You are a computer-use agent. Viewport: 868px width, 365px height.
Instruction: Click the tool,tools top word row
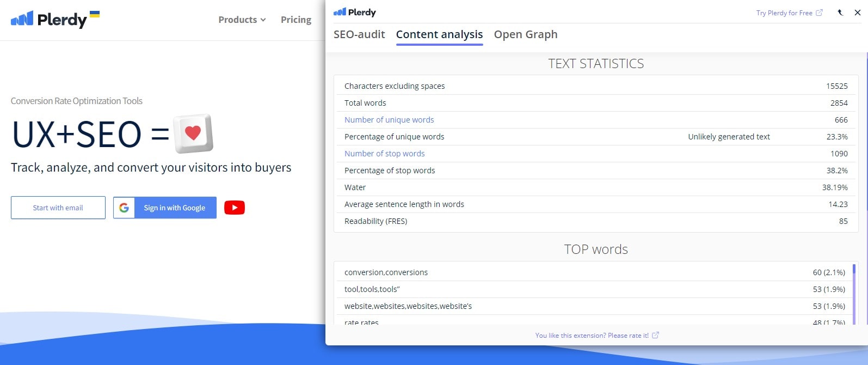click(x=593, y=289)
